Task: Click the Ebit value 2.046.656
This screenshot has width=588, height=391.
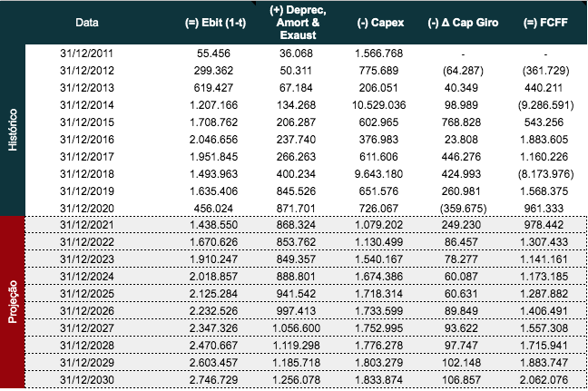Action: click(x=214, y=139)
